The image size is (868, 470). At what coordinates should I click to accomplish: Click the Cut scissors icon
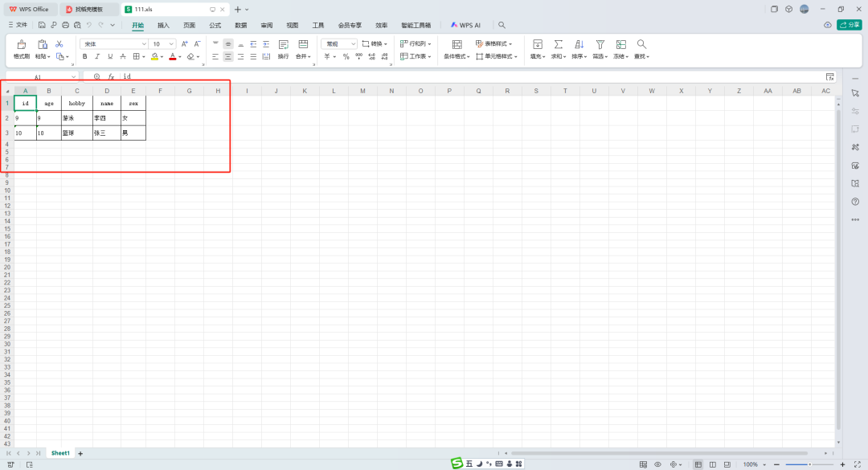(59, 43)
